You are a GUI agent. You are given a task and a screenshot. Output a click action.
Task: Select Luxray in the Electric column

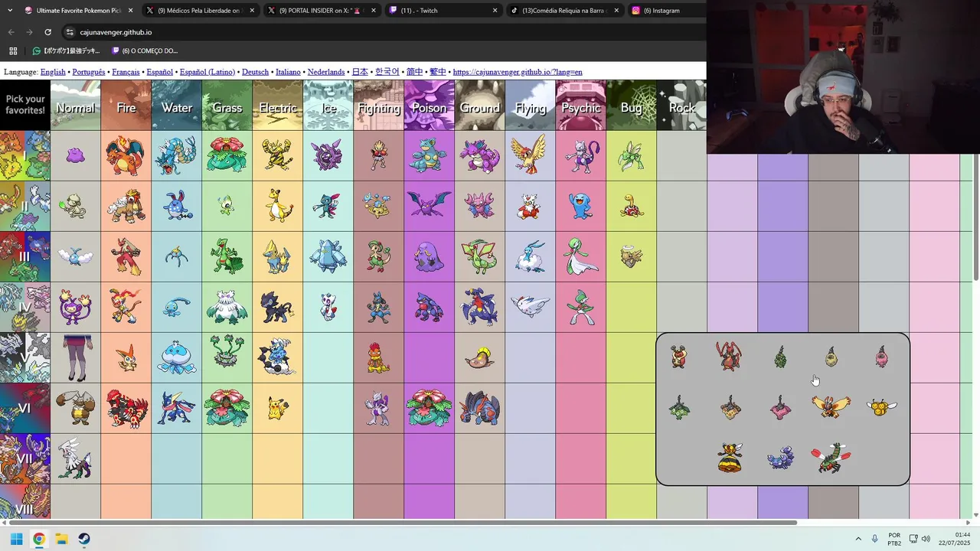(278, 307)
